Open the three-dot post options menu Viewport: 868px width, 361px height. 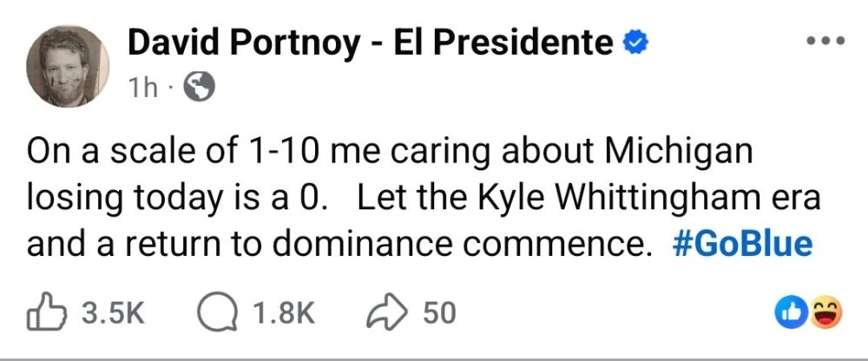[825, 41]
